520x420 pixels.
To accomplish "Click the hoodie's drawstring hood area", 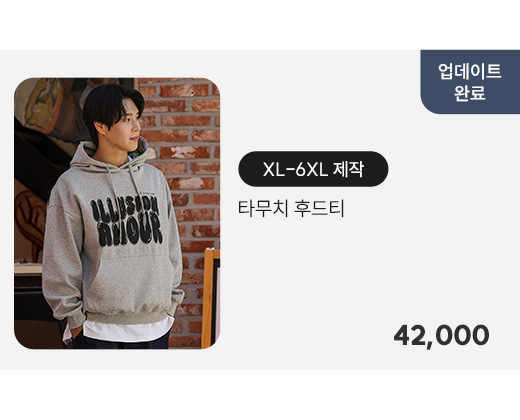I will click(x=110, y=157).
